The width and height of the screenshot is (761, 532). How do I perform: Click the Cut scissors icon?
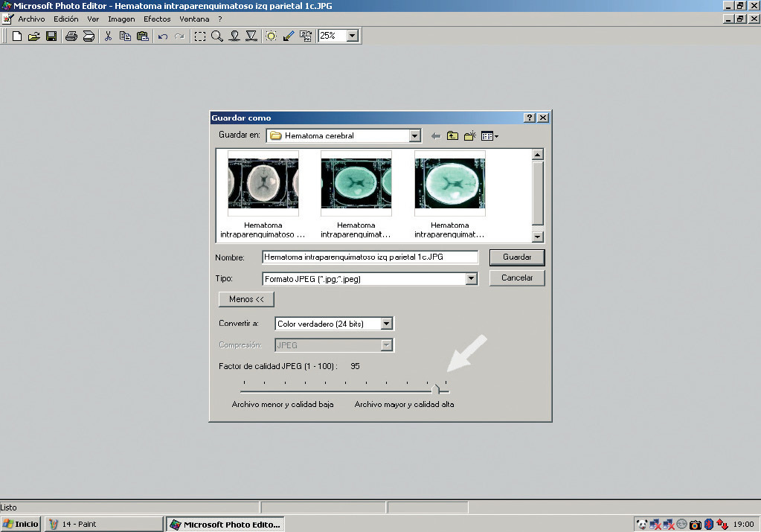[x=108, y=36]
